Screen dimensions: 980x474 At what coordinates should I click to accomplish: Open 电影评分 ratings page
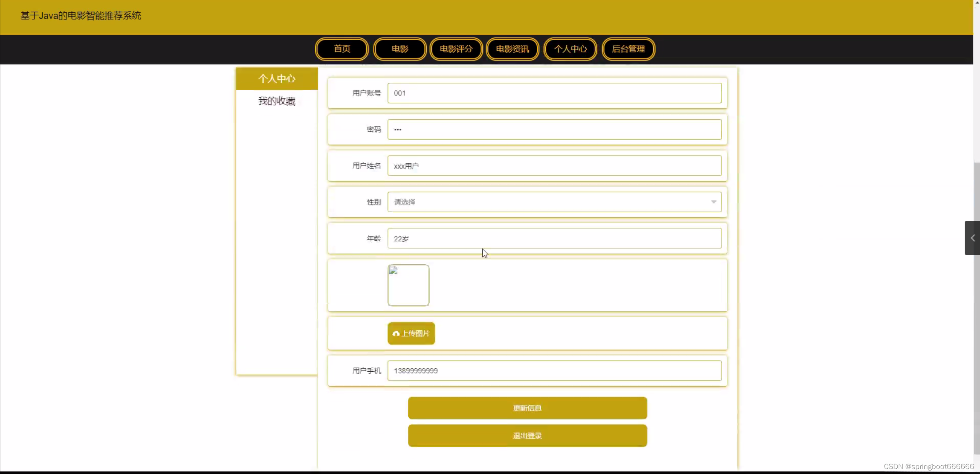click(456, 49)
